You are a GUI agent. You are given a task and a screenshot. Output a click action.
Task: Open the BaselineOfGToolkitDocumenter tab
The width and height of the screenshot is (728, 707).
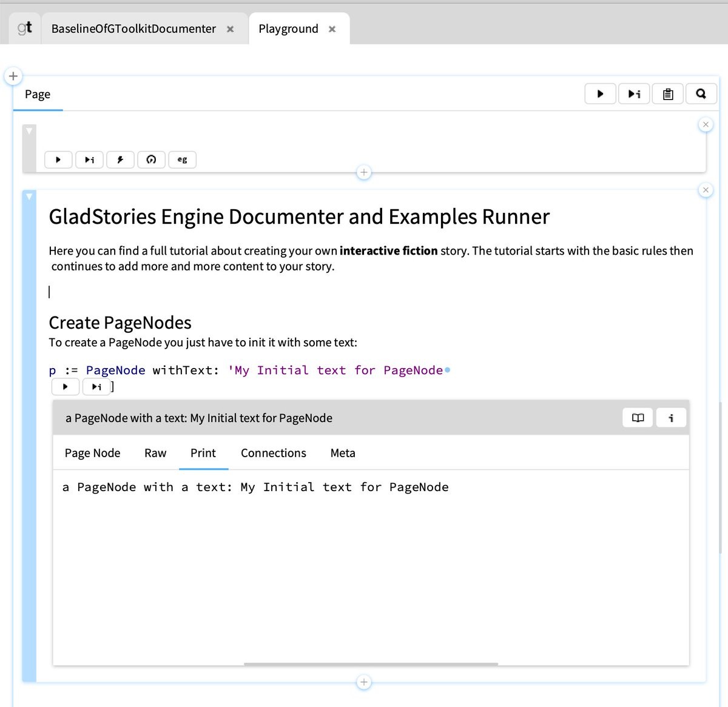pos(133,28)
